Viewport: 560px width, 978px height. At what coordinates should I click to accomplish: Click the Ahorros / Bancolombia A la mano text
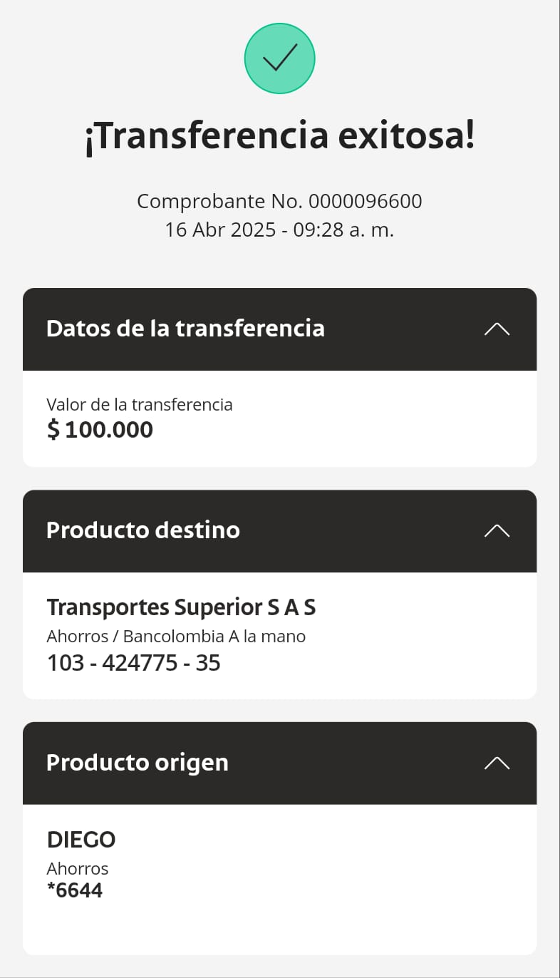[176, 636]
